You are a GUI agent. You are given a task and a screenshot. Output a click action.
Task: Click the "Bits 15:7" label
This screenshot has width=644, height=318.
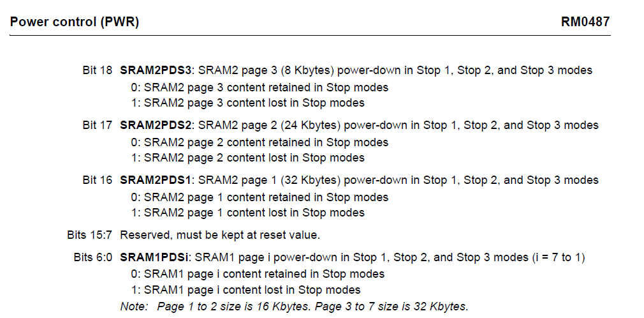point(89,235)
